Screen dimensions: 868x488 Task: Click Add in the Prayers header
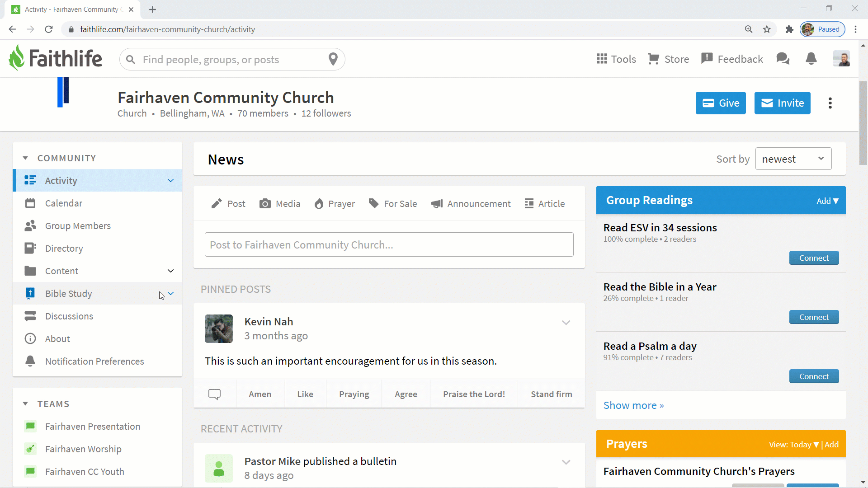[831, 445]
